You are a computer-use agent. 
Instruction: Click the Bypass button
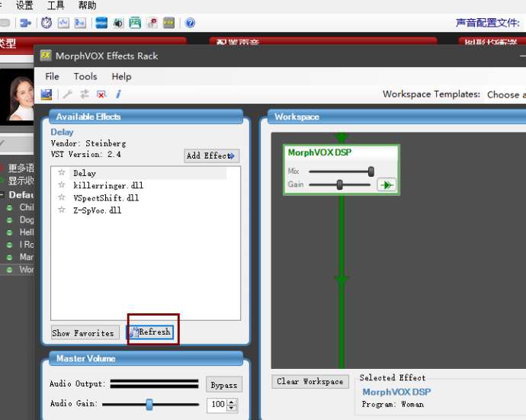click(x=224, y=385)
